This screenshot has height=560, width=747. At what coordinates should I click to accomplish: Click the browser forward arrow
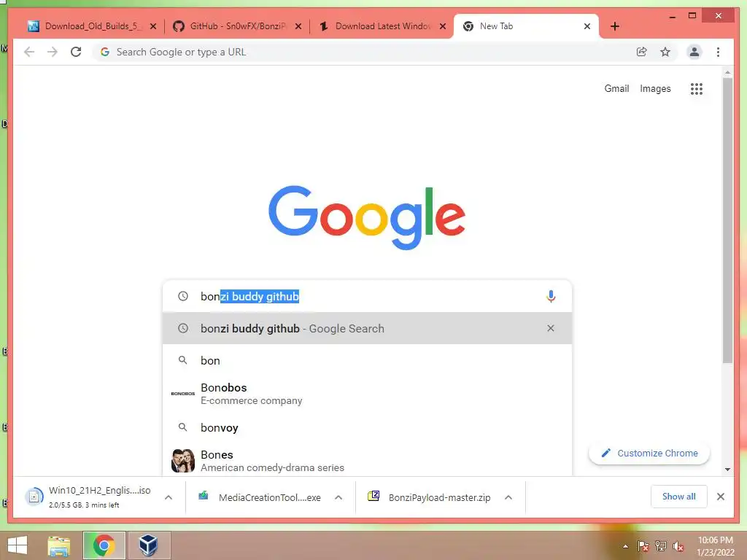53,52
